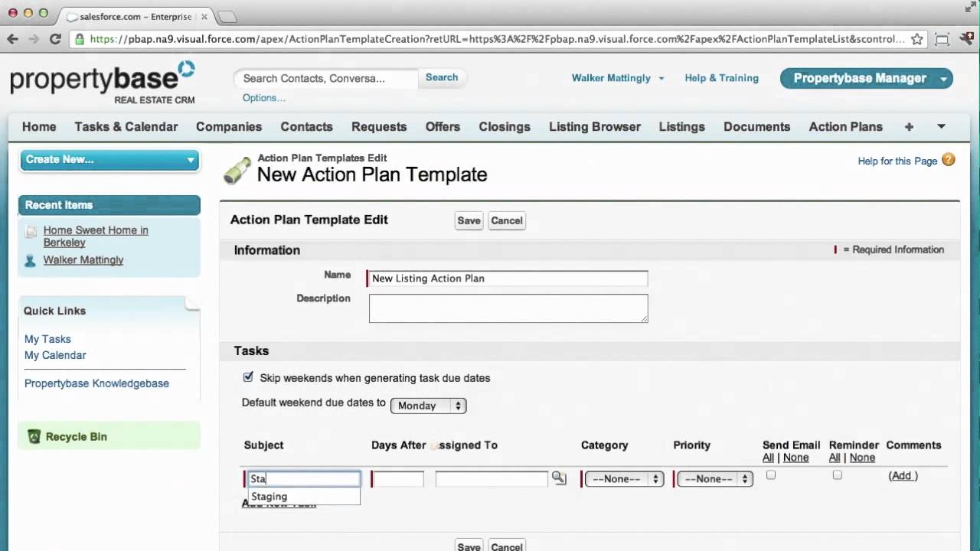Click the top Save button

pyautogui.click(x=469, y=220)
